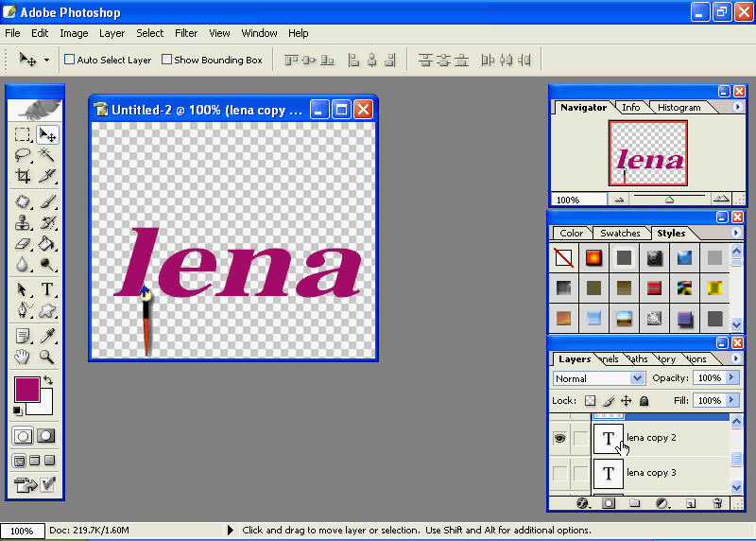Click the magenta foreground color swatch
The image size is (756, 541).
tap(26, 389)
